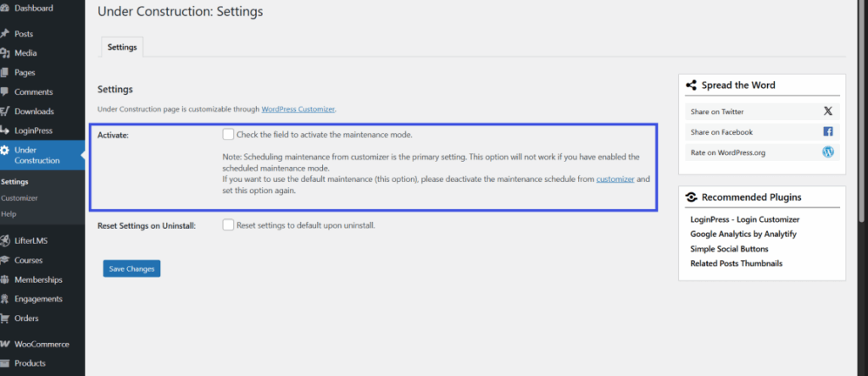Open the Customizer submenu item

coord(19,197)
